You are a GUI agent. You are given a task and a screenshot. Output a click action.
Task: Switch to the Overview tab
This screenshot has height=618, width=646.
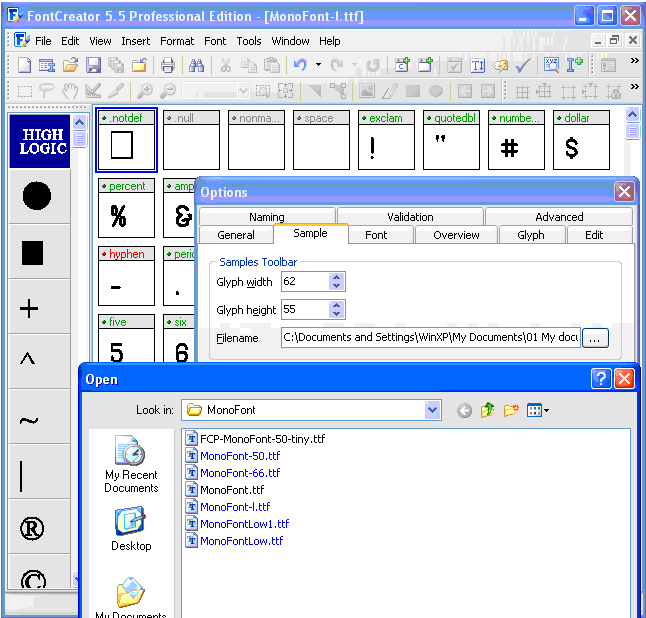click(456, 235)
